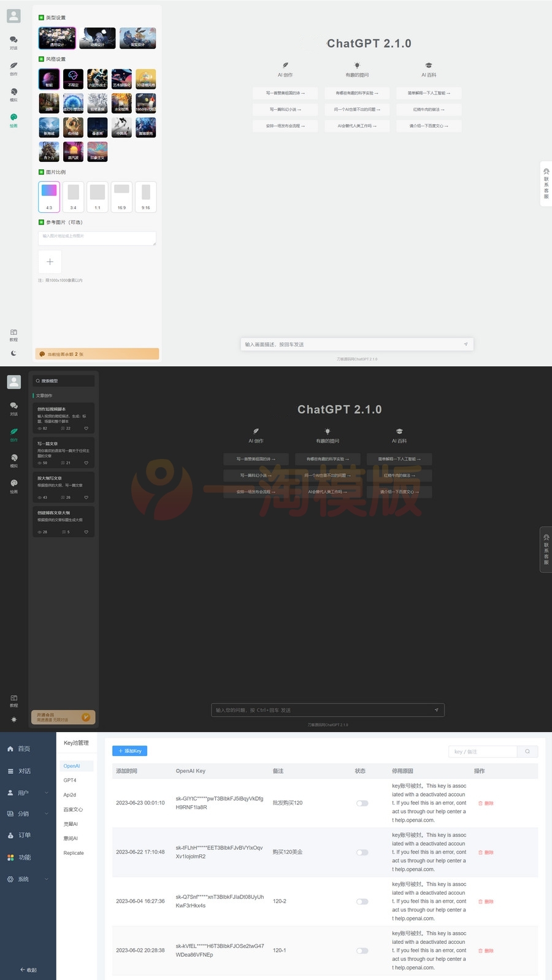Focus the key / 备注 search field
The width and height of the screenshot is (552, 980).
click(483, 751)
